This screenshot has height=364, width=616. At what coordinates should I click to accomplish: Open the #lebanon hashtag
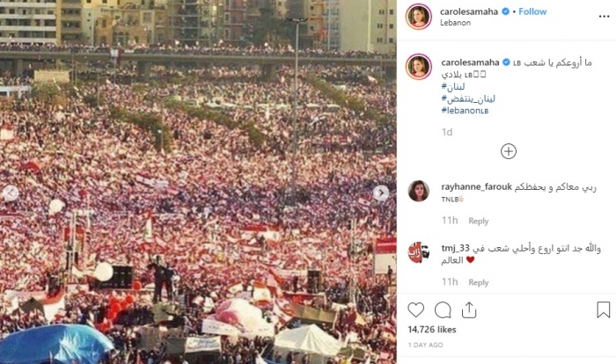click(465, 110)
